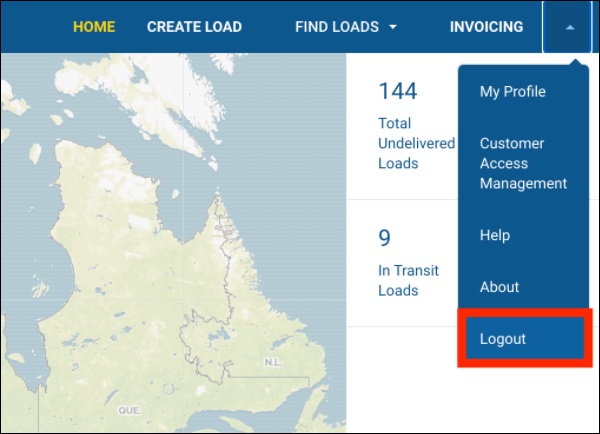600x434 pixels.
Task: Click the 9 in-transit count
Action: click(x=384, y=238)
